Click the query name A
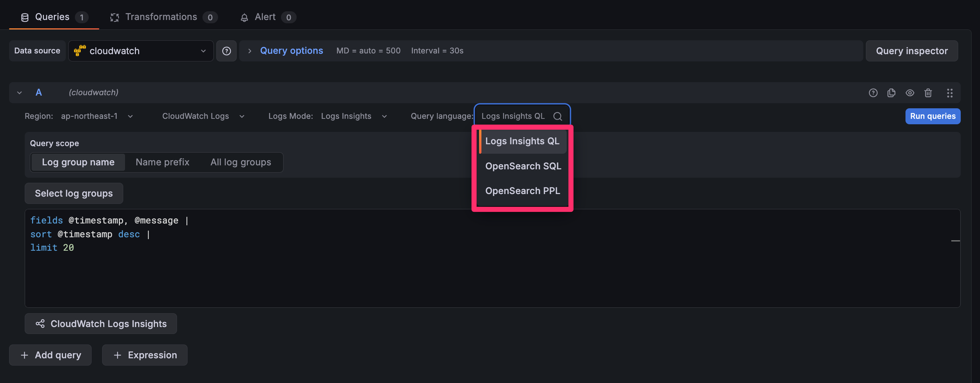The width and height of the screenshot is (980, 383). click(x=39, y=93)
